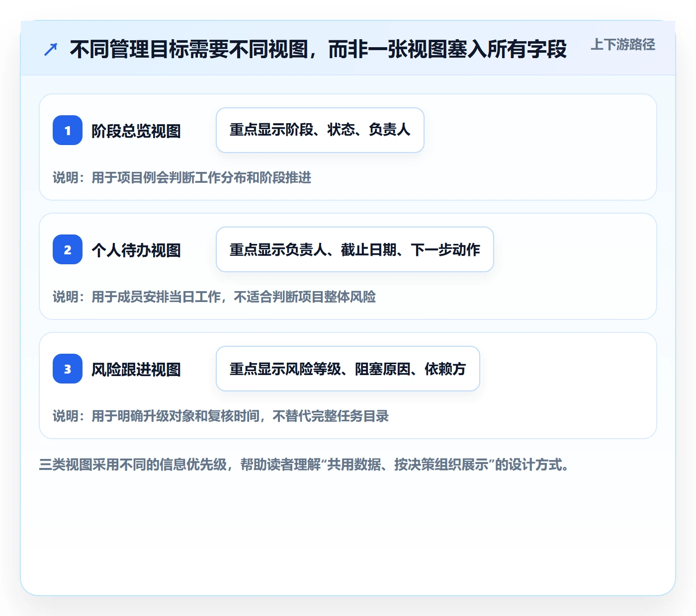Click the blue number 1 badge
Screen dimensions: 696x616
(68, 130)
